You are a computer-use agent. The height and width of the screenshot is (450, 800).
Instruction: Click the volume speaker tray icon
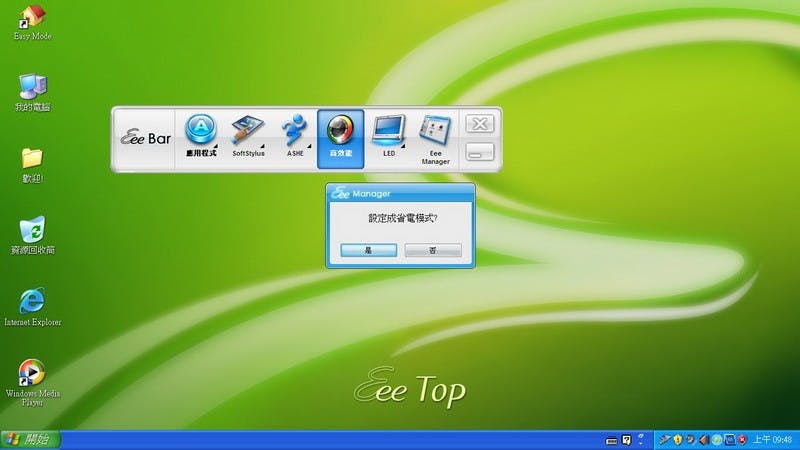[x=704, y=440]
